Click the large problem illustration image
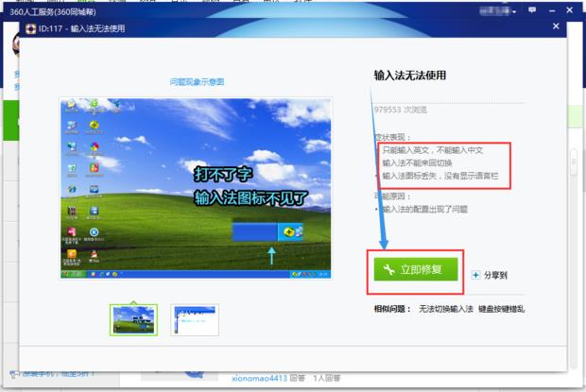Viewport: 586px width, 392px height. (x=196, y=188)
